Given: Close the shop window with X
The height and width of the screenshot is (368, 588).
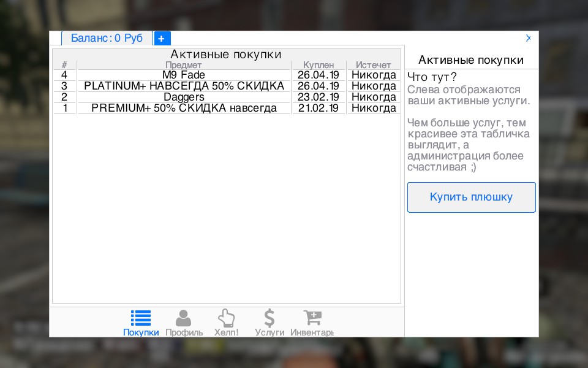Looking at the screenshot, I should pyautogui.click(x=529, y=38).
